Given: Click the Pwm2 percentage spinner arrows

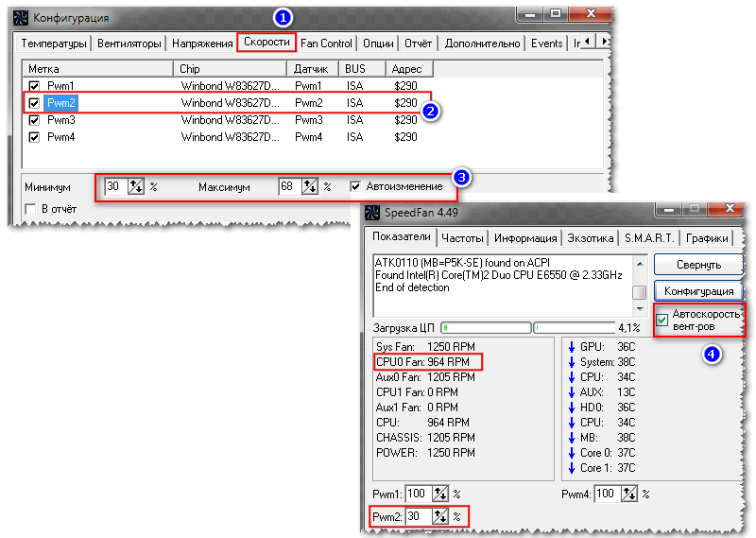Looking at the screenshot, I should 439,517.
